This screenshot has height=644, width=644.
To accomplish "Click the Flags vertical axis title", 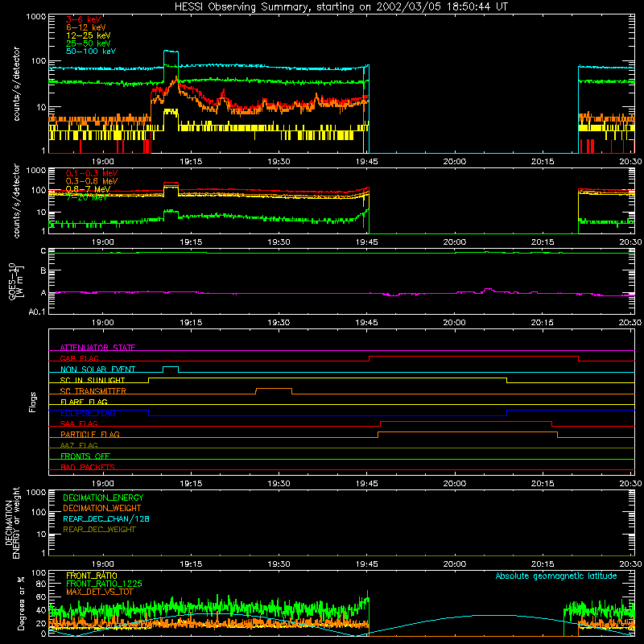I will point(33,402).
